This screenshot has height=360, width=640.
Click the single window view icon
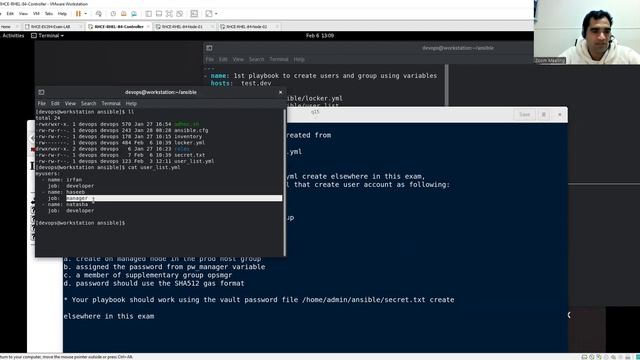[x=159, y=13]
